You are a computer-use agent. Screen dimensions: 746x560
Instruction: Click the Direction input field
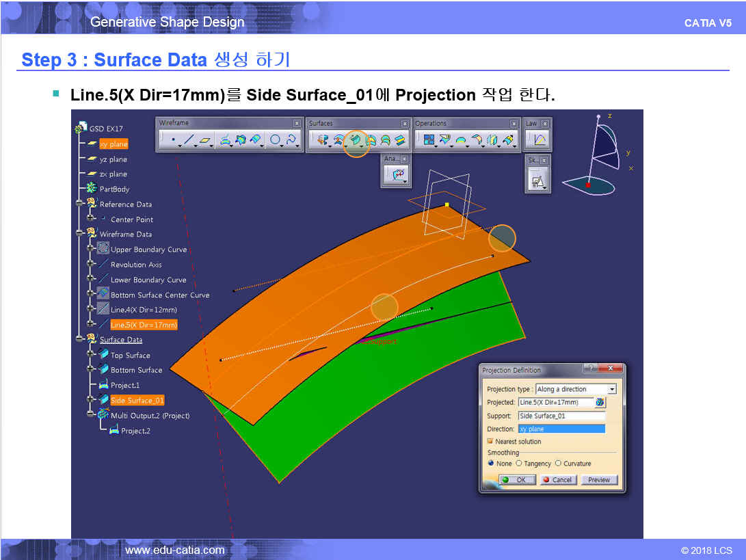561,429
